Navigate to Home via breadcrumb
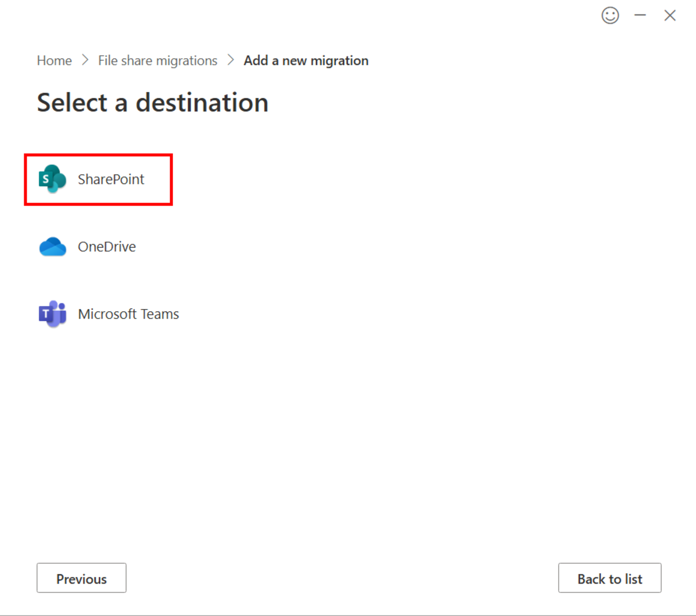Screen dimensions: 696x616 54,60
